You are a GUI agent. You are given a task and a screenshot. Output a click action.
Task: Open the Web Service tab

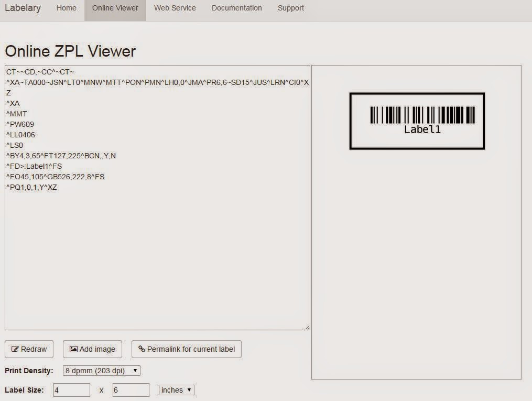point(175,8)
